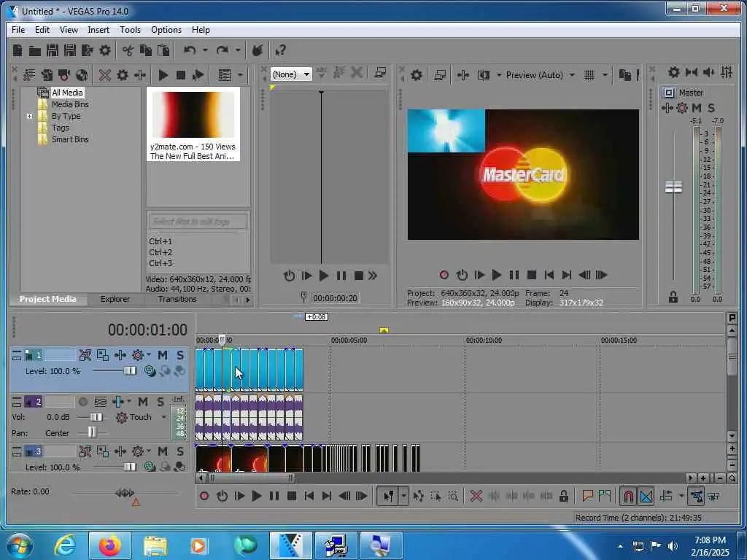Open edit tool dropdown arrow in timeline toolbar
Image resolution: width=747 pixels, height=560 pixels.
click(403, 496)
